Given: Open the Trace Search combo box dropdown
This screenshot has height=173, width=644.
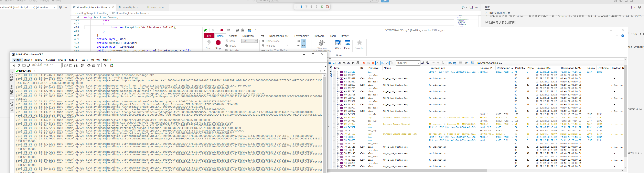Looking at the screenshot, I should [419, 63].
